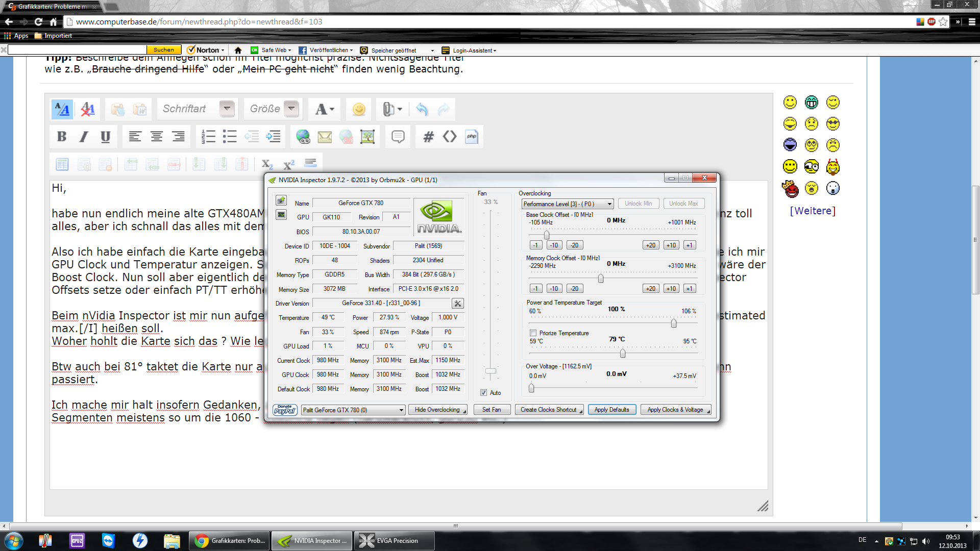The image size is (980, 551).
Task: Open Windows Start menu
Action: click(x=13, y=541)
